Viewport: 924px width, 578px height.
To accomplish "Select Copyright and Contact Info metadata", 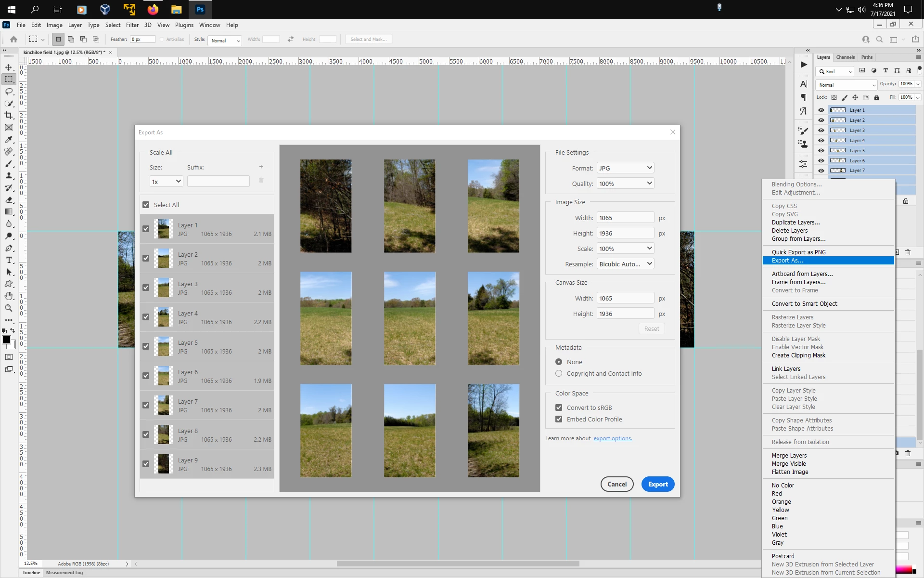I will point(559,373).
